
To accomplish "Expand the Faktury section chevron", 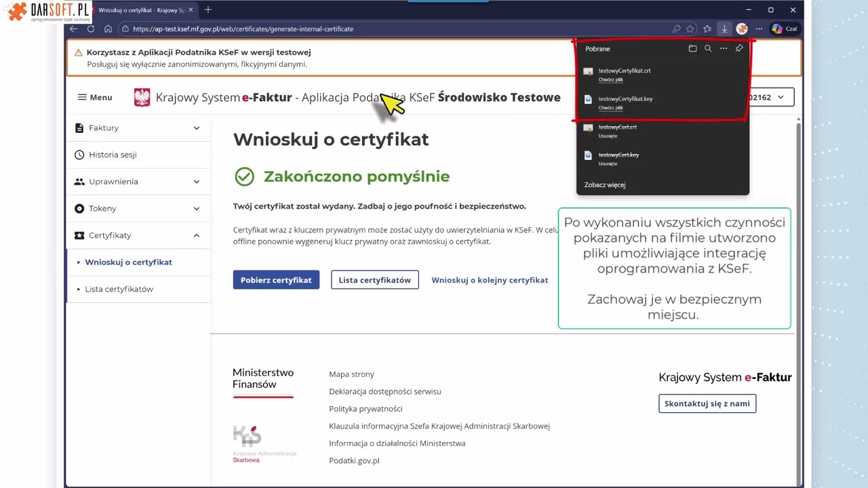I will point(197,127).
